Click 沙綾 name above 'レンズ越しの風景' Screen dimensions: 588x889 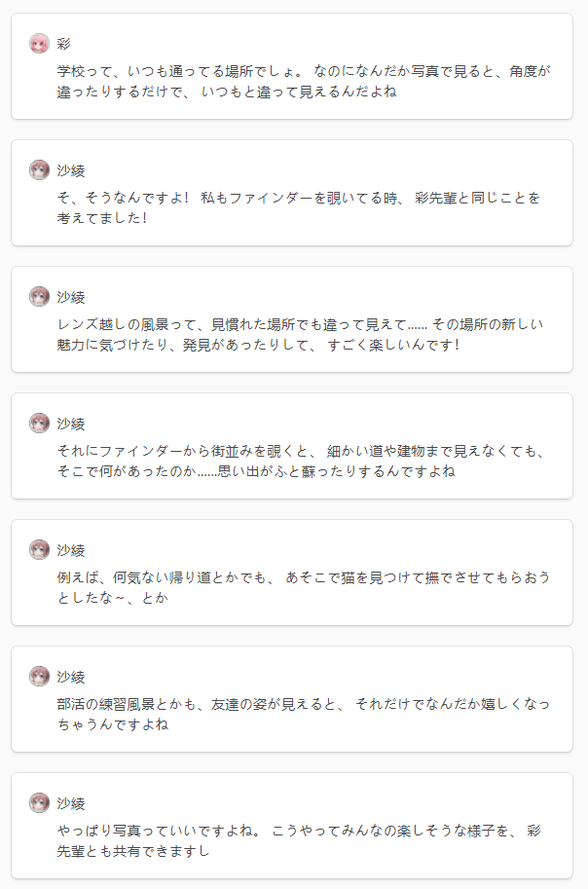coord(71,297)
